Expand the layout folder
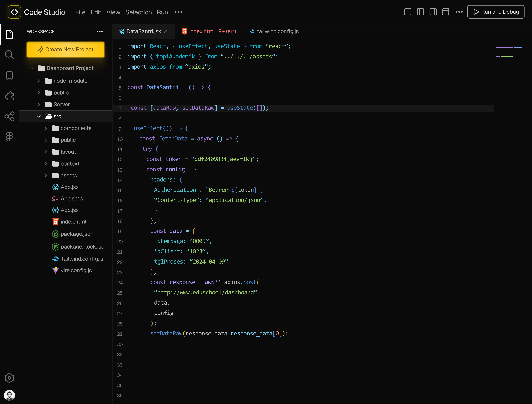 click(x=46, y=152)
